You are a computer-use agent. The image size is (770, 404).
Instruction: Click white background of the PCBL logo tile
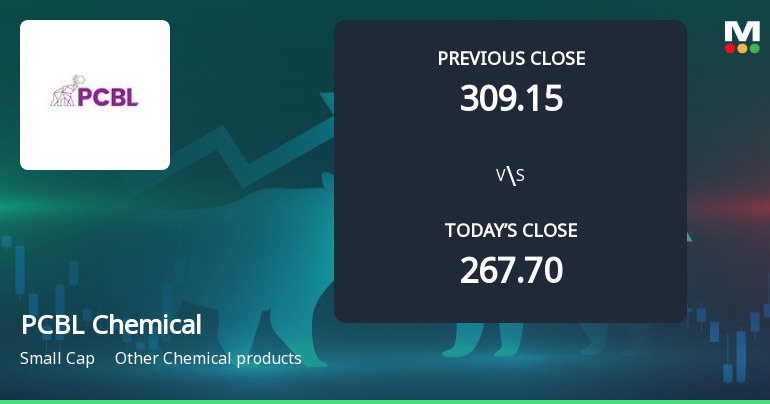click(x=95, y=140)
